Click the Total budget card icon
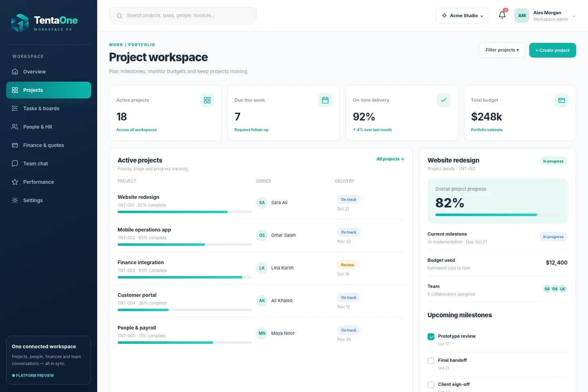 pos(561,100)
